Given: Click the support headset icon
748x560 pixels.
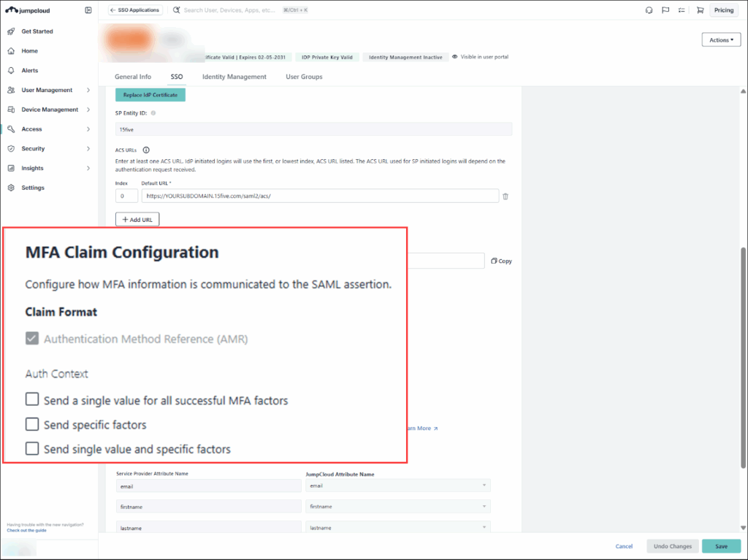Looking at the screenshot, I should click(649, 10).
